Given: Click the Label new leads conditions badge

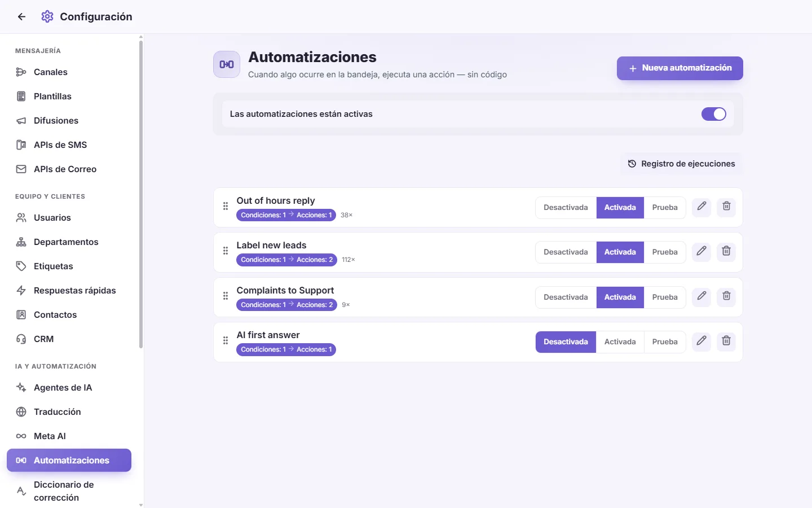Looking at the screenshot, I should tap(286, 260).
